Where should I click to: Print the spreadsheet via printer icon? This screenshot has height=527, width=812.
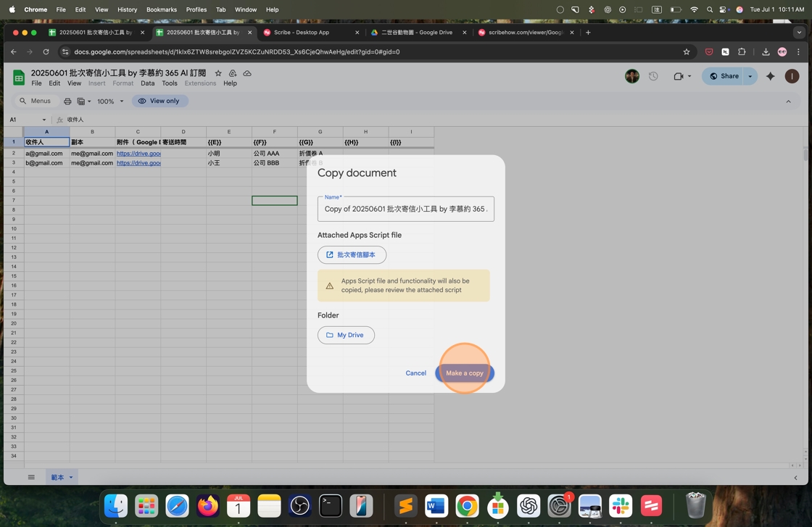pos(67,101)
